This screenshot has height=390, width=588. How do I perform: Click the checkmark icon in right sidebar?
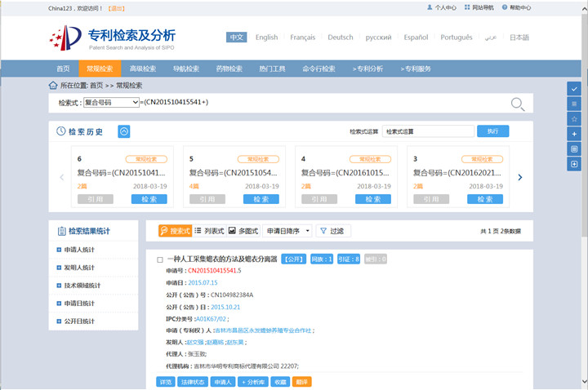574,88
